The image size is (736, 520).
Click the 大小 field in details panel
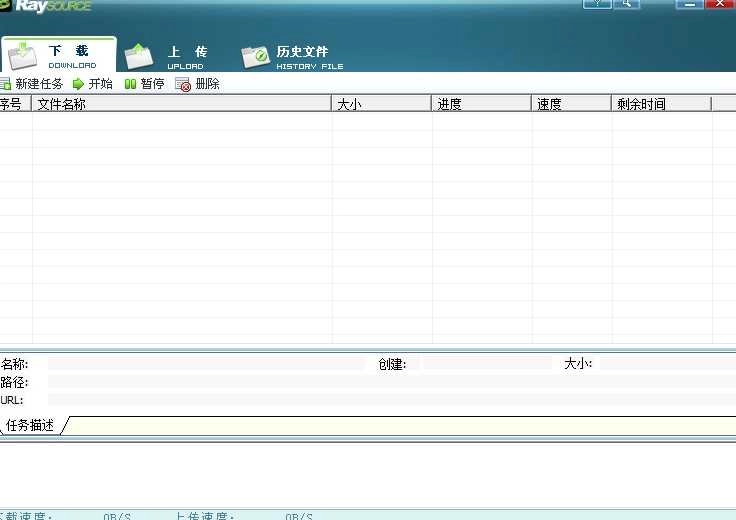pos(668,364)
